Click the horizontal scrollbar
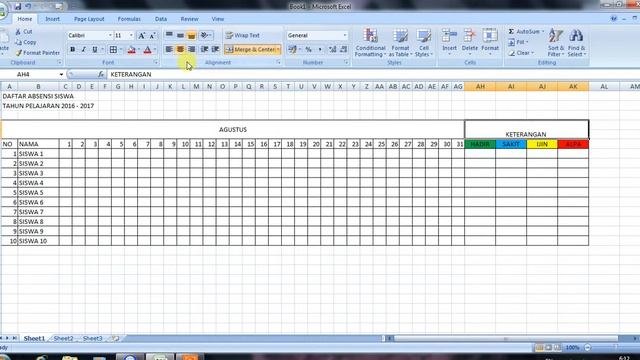640x360 pixels. [x=505, y=338]
